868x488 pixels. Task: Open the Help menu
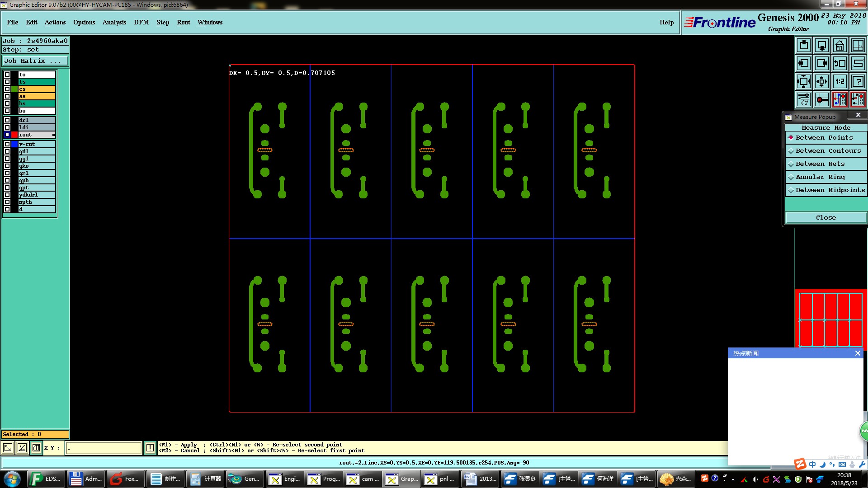tap(666, 22)
